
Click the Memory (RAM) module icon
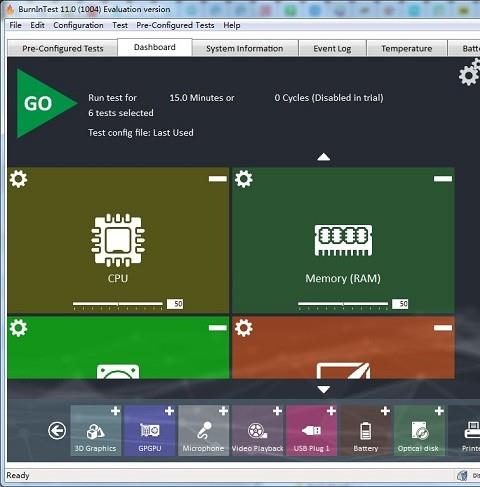click(343, 240)
